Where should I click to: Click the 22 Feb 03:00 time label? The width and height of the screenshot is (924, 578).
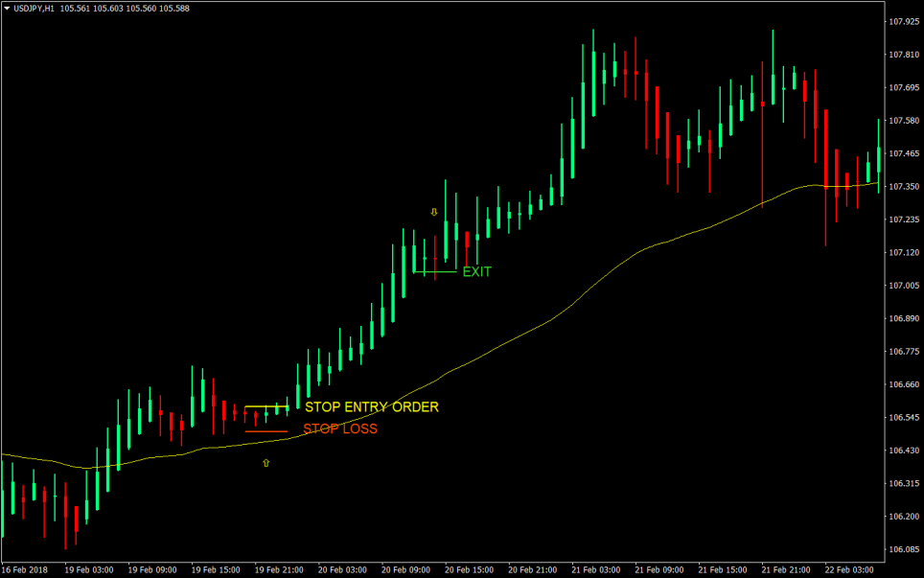pyautogui.click(x=849, y=570)
